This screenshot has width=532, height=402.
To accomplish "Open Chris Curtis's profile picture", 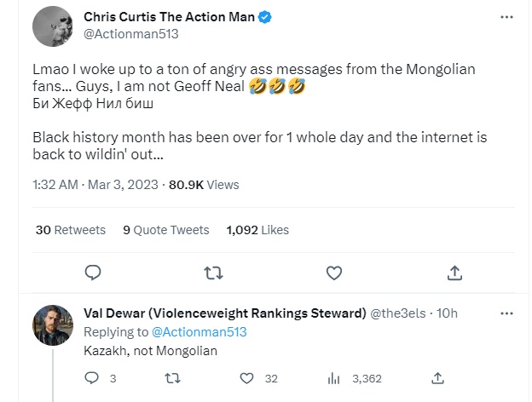I will [52, 27].
